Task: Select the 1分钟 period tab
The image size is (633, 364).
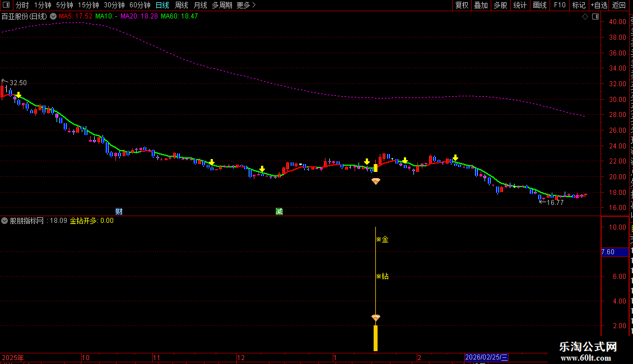Action: (43, 5)
